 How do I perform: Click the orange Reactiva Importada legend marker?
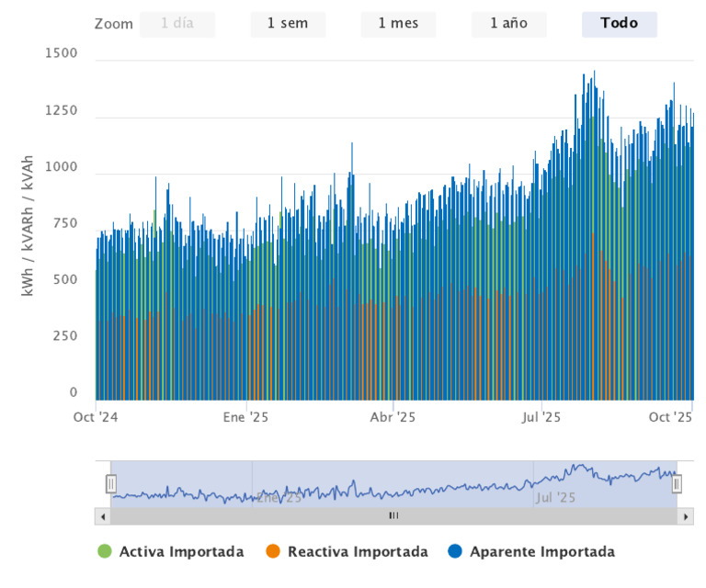(273, 551)
